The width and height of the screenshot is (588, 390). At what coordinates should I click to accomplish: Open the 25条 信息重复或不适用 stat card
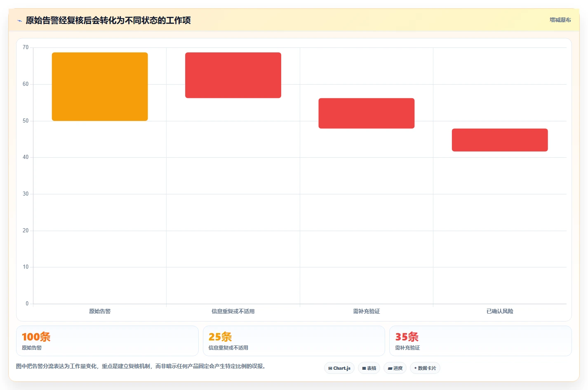[x=294, y=341]
